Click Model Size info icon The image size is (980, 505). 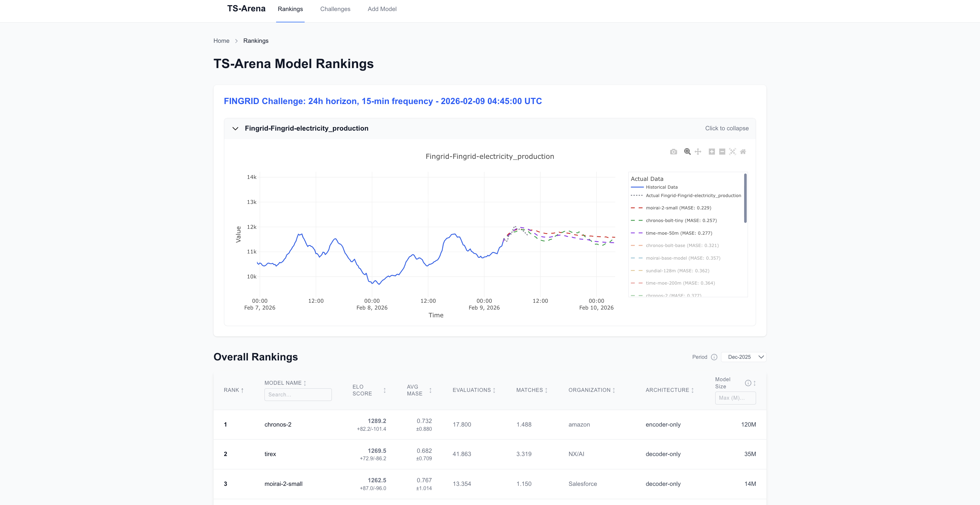click(748, 383)
